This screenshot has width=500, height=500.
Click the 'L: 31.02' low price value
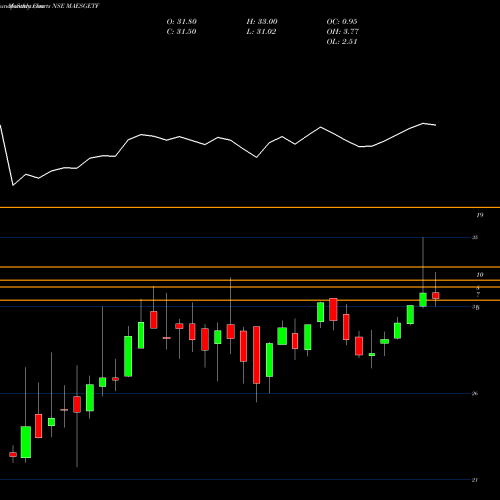[261, 32]
